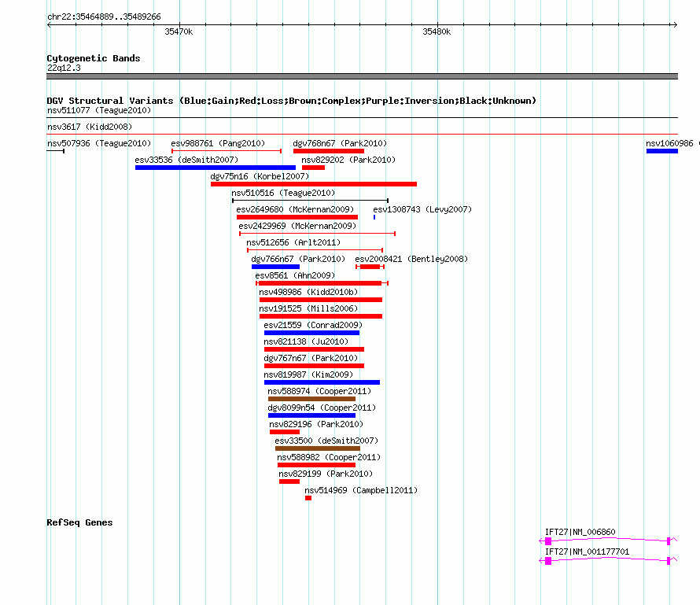The height and width of the screenshot is (605, 700).
Task: Select the blue nsv819987 (Kim2009) bar
Action: click(322, 382)
